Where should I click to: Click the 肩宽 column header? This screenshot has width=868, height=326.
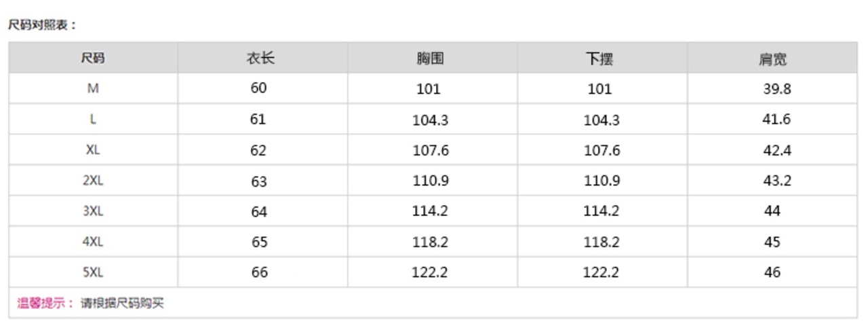772,60
